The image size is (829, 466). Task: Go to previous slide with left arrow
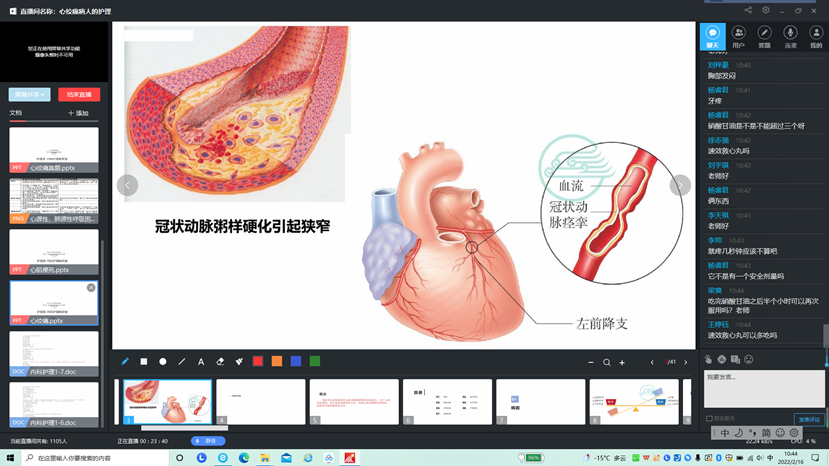pos(127,185)
